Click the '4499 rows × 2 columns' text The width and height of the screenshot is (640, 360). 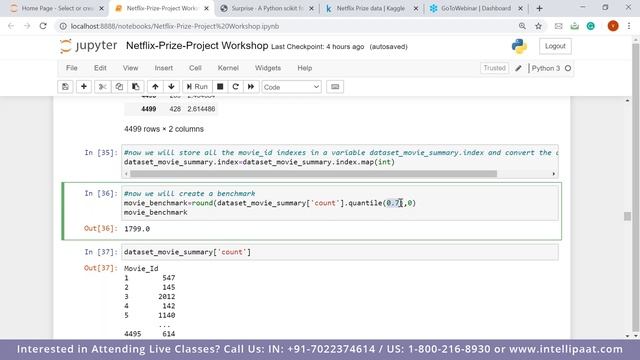click(x=164, y=129)
